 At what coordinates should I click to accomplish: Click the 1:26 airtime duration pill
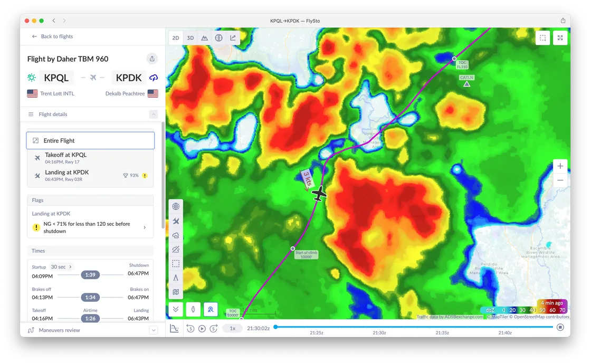tap(90, 319)
